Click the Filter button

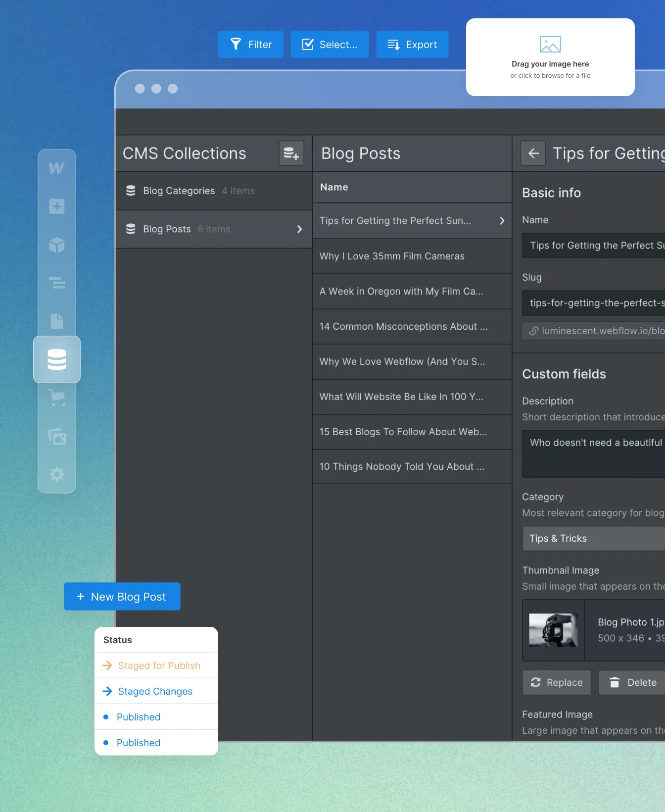(x=251, y=45)
